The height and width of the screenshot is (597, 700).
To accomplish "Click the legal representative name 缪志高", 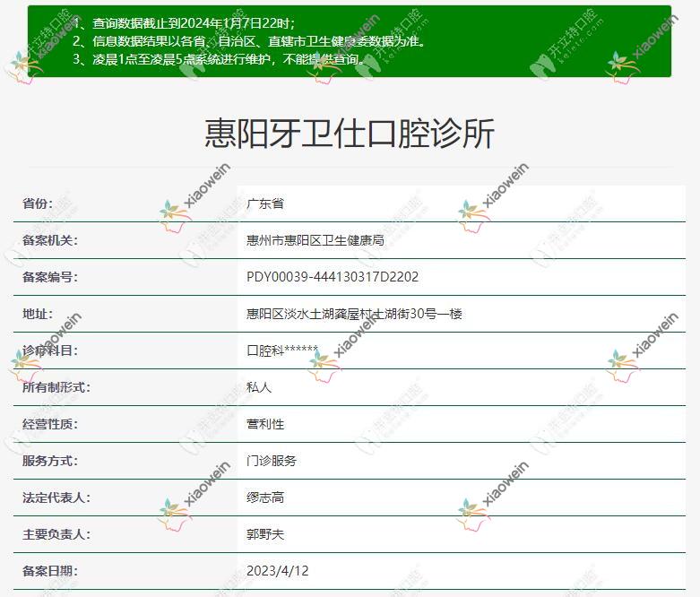I will coord(265,497).
